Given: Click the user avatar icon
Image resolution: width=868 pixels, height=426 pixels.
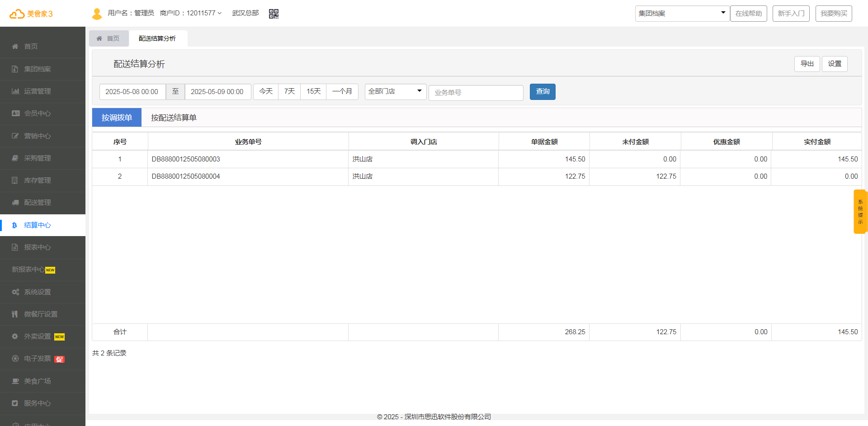Looking at the screenshot, I should (97, 14).
